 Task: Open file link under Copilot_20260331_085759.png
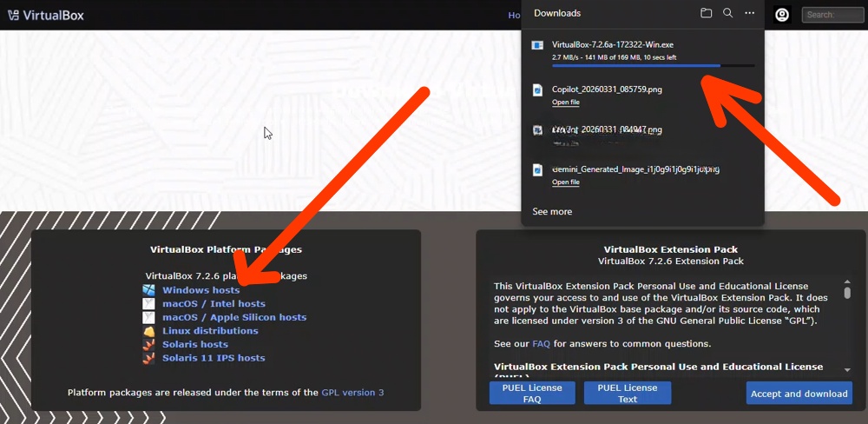(566, 103)
